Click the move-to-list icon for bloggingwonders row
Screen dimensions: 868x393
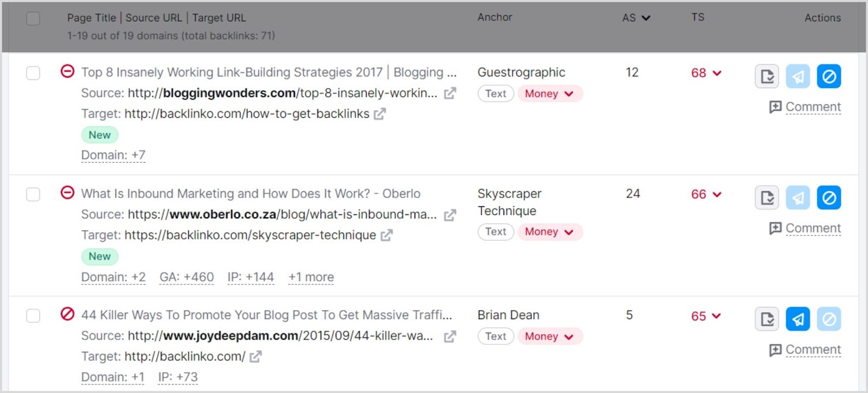coord(767,77)
